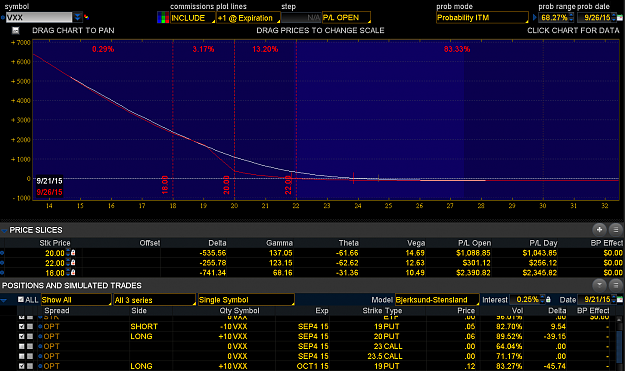Click the blue dot left of 22.00 slice row
This screenshot has height=371, width=625.
(2, 263)
